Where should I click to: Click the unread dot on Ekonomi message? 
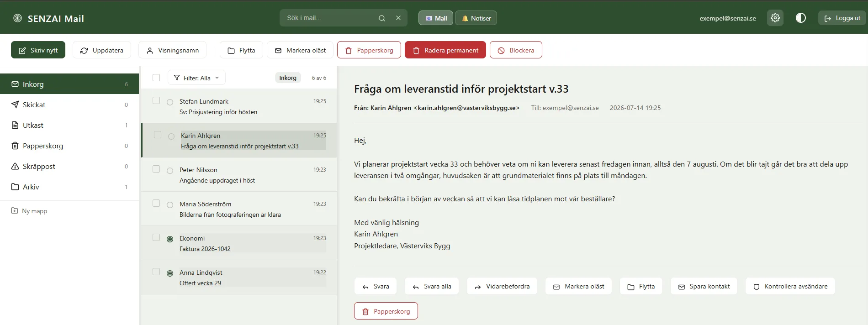170,239
